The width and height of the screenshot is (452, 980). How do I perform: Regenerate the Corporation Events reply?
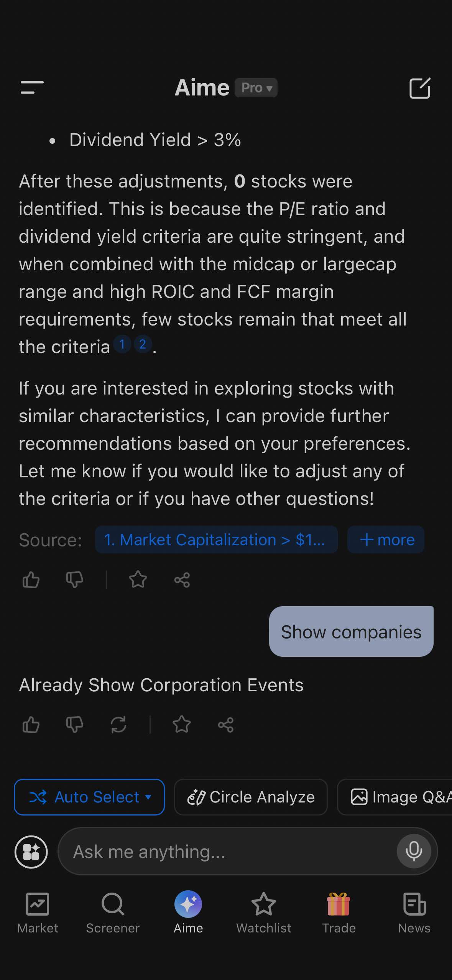pos(118,725)
